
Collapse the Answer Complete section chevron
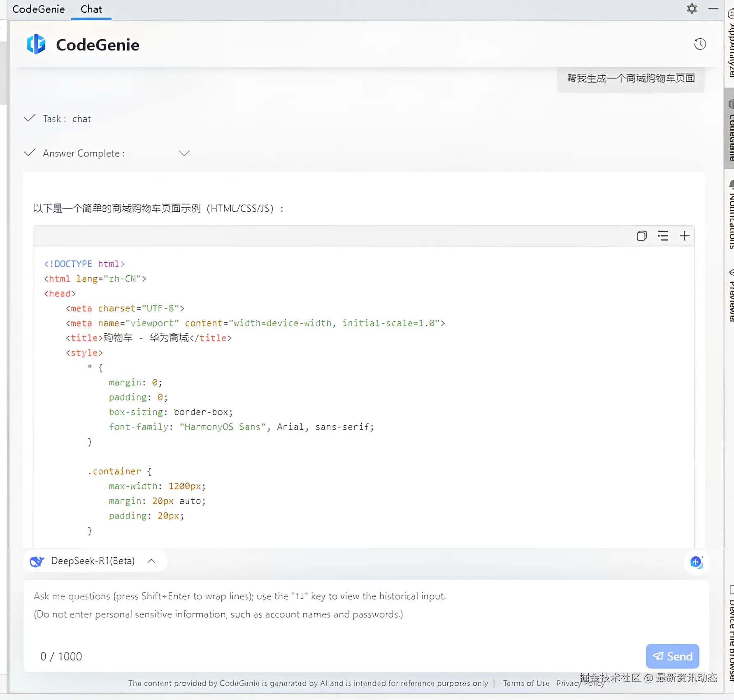184,153
